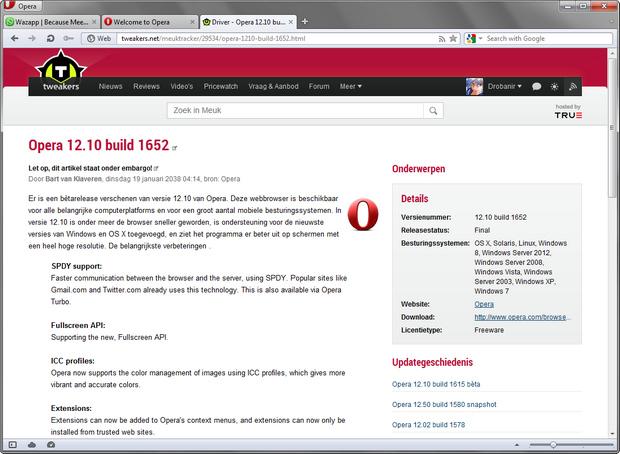Viewport: 620px width, 454px height.
Task: Open the Forum section
Action: click(x=319, y=86)
